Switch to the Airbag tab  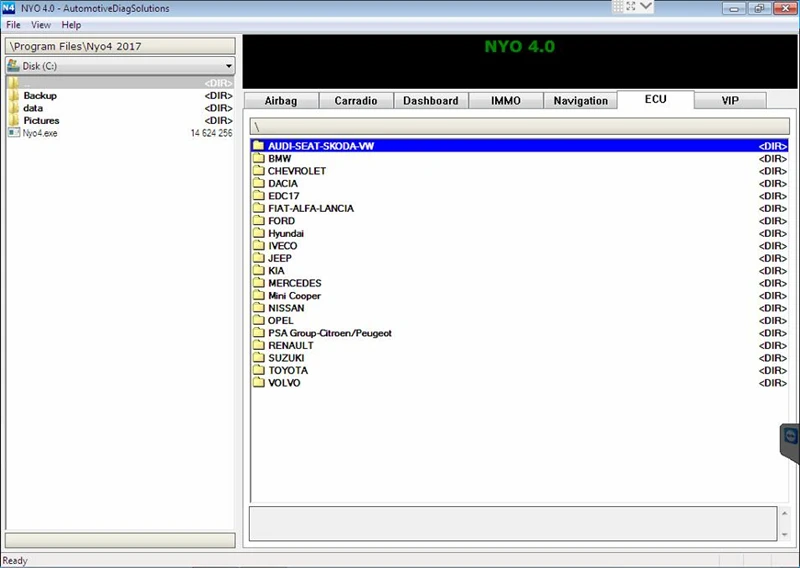click(281, 101)
